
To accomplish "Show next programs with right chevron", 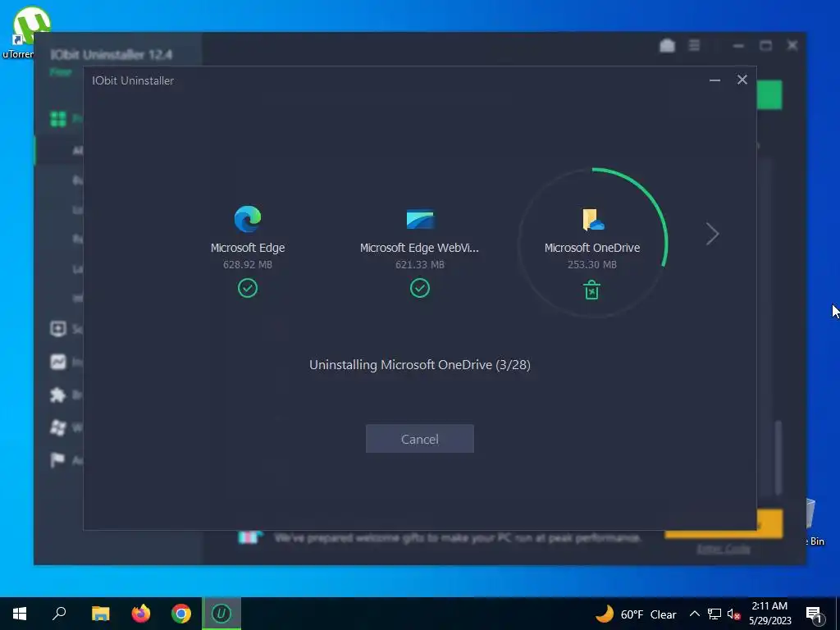I will [x=712, y=234].
